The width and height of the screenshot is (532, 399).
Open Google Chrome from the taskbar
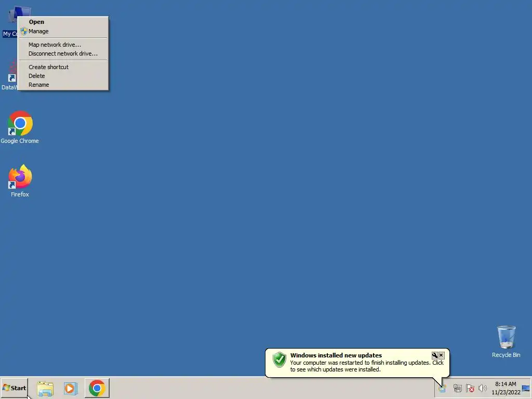[97, 388]
